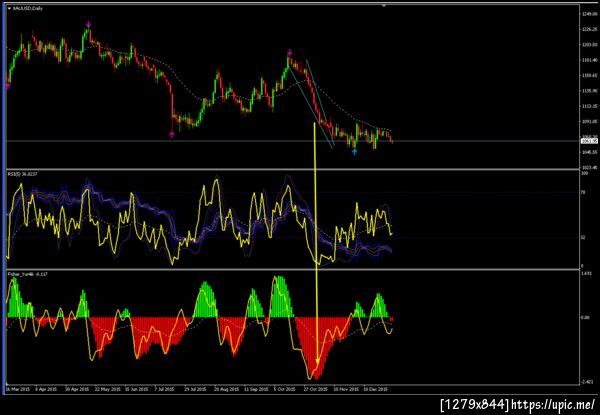Click the 27 Oct 2015 date on the time axis
This screenshot has width=600, height=415.
point(316,389)
